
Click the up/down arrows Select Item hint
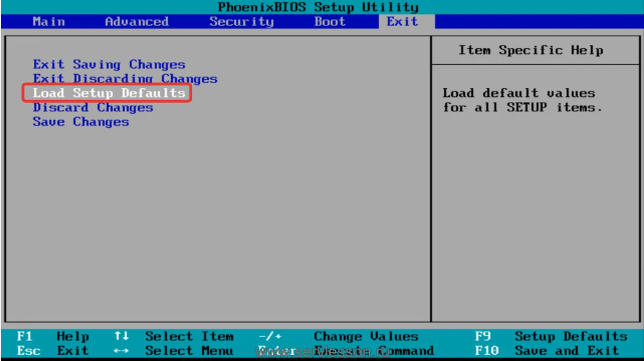(174, 336)
